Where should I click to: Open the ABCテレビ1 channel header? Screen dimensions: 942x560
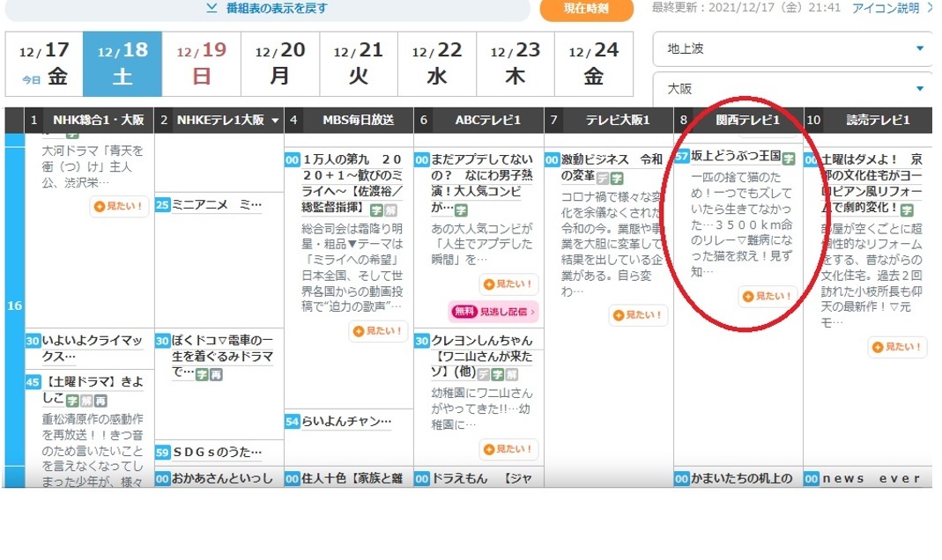coord(478,120)
